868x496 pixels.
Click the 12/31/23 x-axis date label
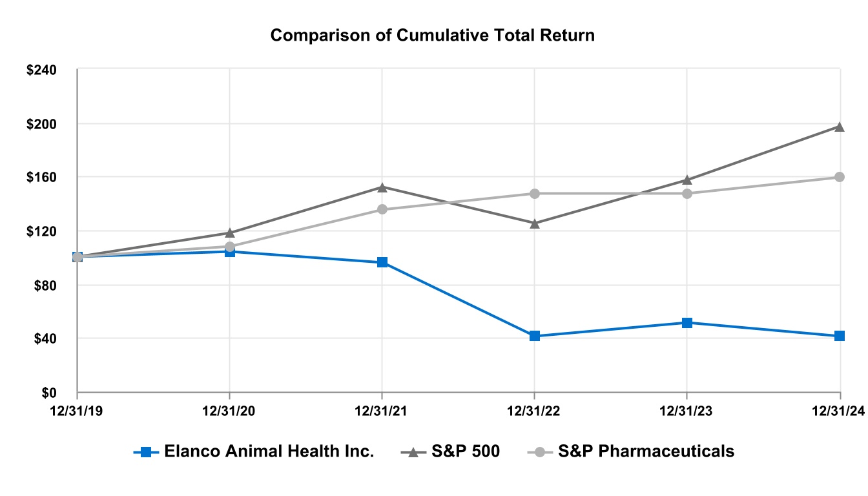tap(687, 409)
